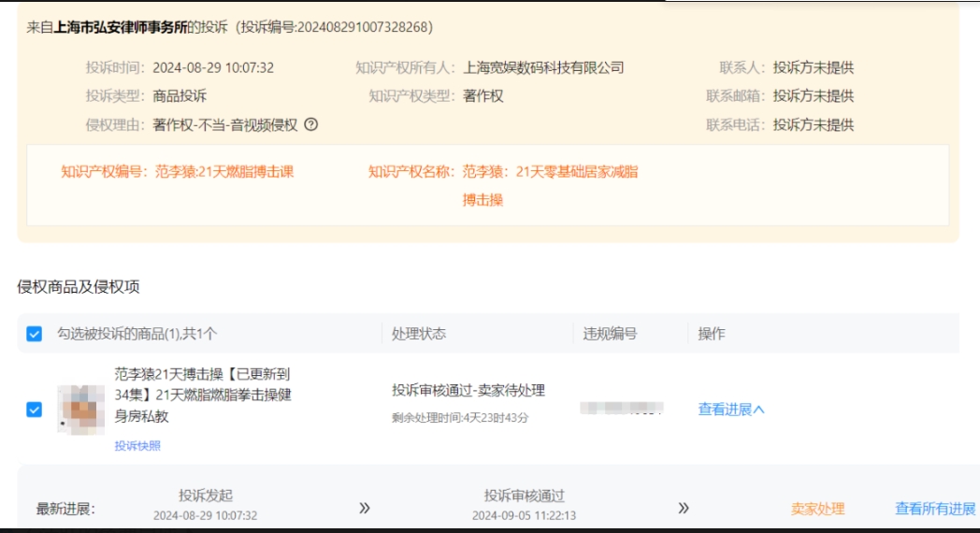Click the 上海宽娱数码科技有限公司 owner name
This screenshot has width=980, height=533.
pyautogui.click(x=543, y=67)
